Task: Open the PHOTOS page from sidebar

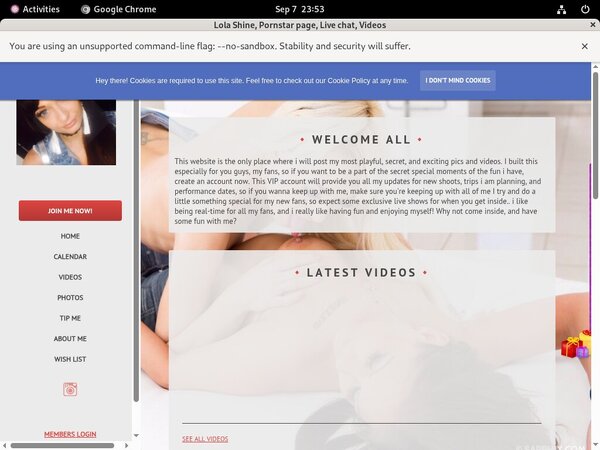Action: click(x=70, y=298)
